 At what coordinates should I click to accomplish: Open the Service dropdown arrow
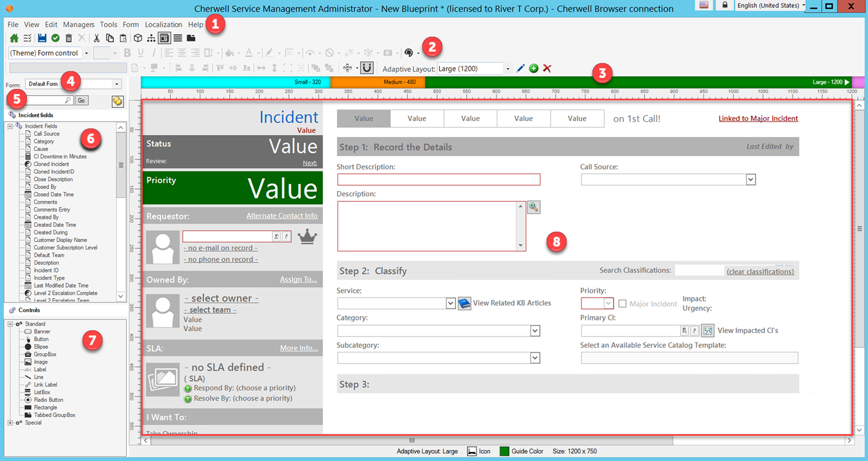[x=450, y=303]
